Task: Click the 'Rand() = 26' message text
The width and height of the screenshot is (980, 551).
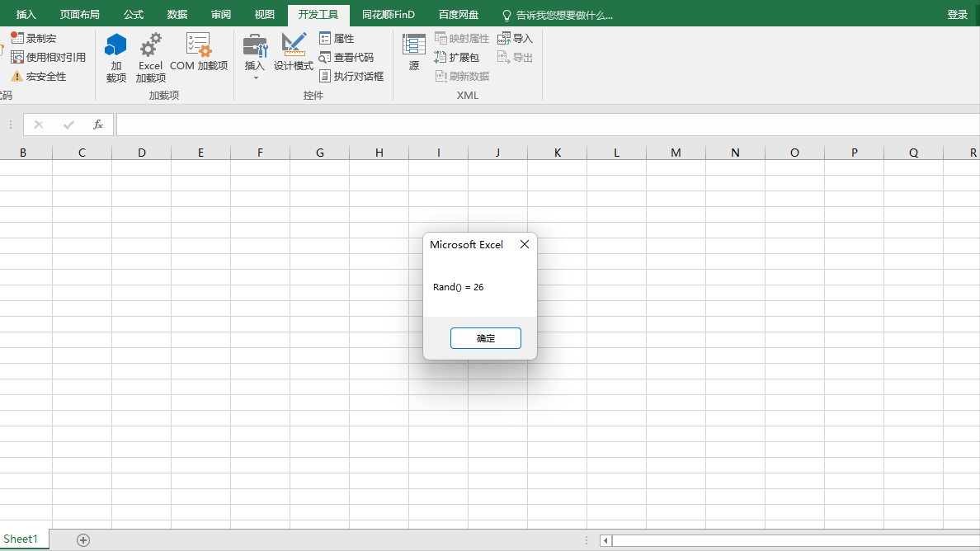Action: point(458,287)
